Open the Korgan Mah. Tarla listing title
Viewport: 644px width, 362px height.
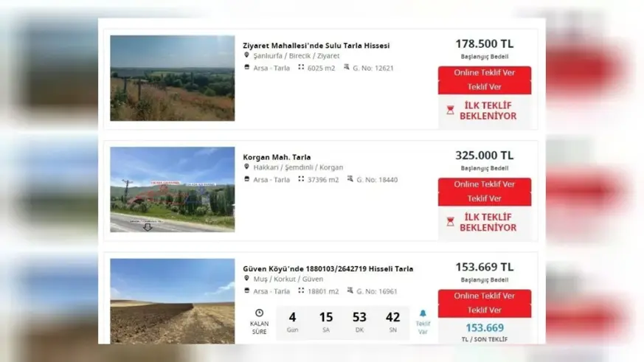[x=277, y=157]
